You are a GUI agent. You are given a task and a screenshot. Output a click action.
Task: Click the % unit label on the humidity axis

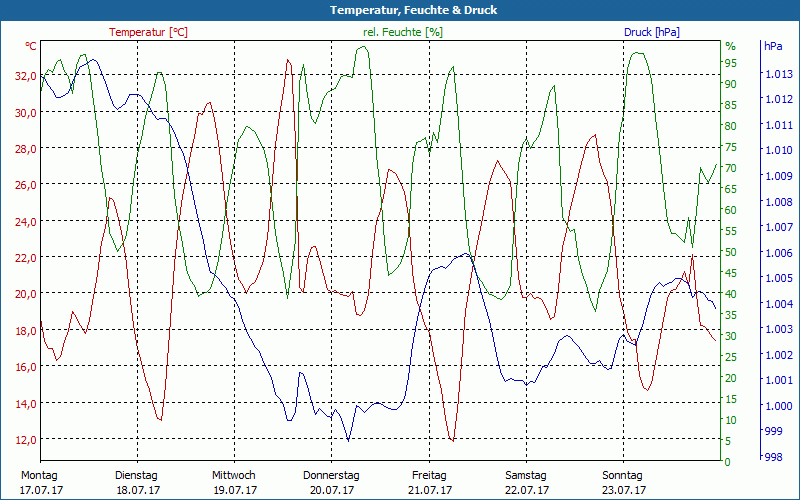pyautogui.click(x=730, y=47)
